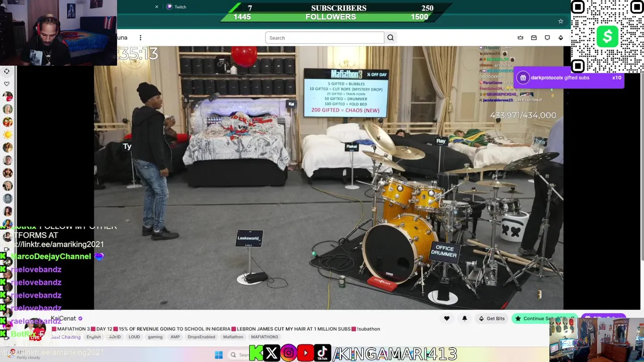
Task: Toggle the notification bell for the channel
Action: [x=464, y=318]
